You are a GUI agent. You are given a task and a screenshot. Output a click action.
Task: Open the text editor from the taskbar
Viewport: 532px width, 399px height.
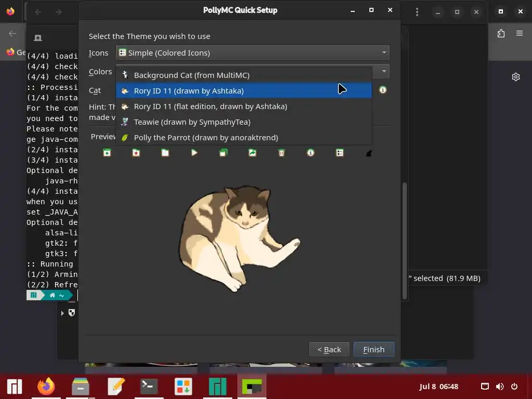point(116,387)
